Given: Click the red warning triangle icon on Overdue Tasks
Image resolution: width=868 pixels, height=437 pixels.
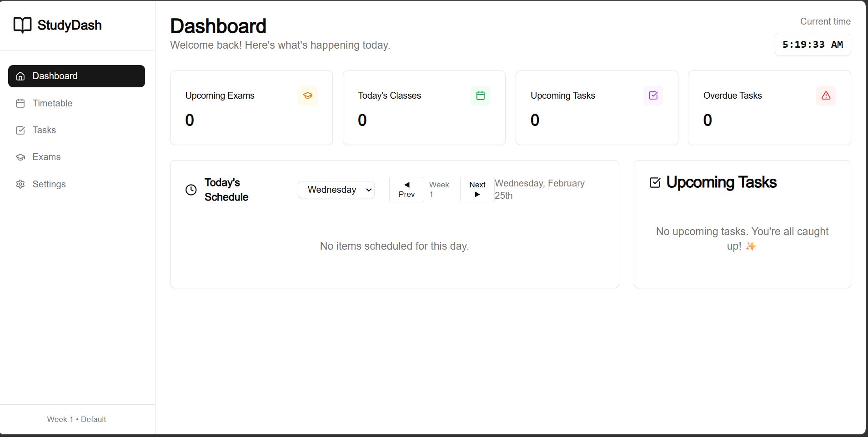Looking at the screenshot, I should (x=826, y=95).
